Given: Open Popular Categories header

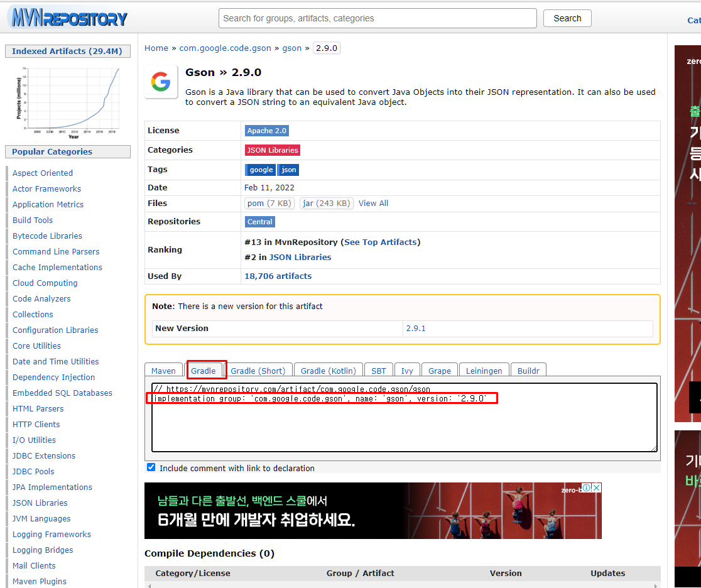Looking at the screenshot, I should point(67,151).
